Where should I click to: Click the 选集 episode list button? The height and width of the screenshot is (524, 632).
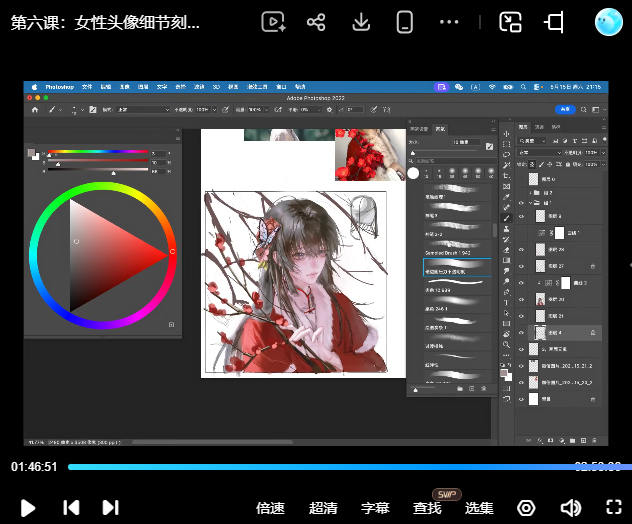479,508
